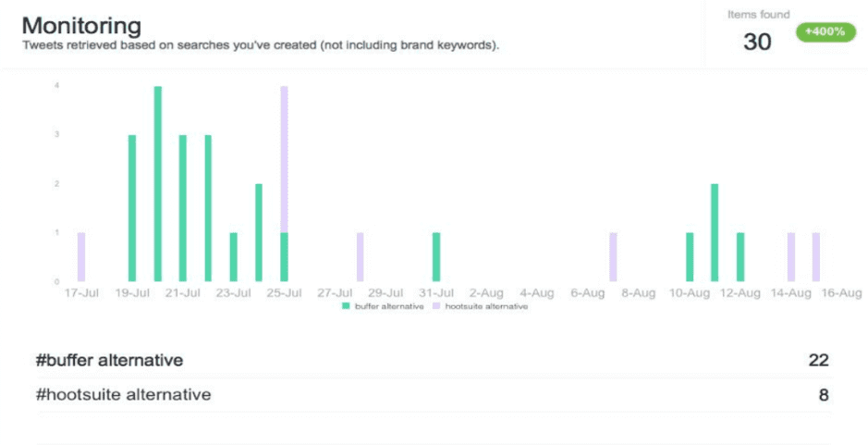Click the two-high green bar at 11-Aug

pyautogui.click(x=715, y=233)
